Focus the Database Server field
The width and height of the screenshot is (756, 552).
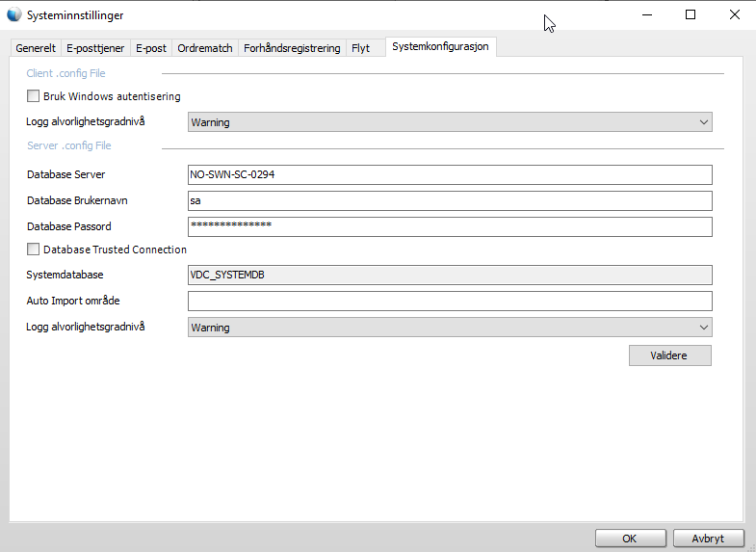450,174
